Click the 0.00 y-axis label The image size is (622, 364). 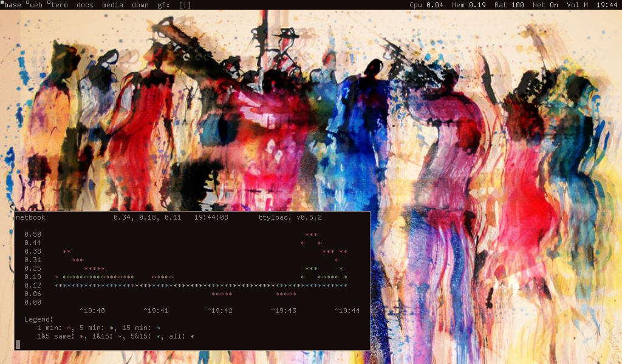tap(33, 303)
